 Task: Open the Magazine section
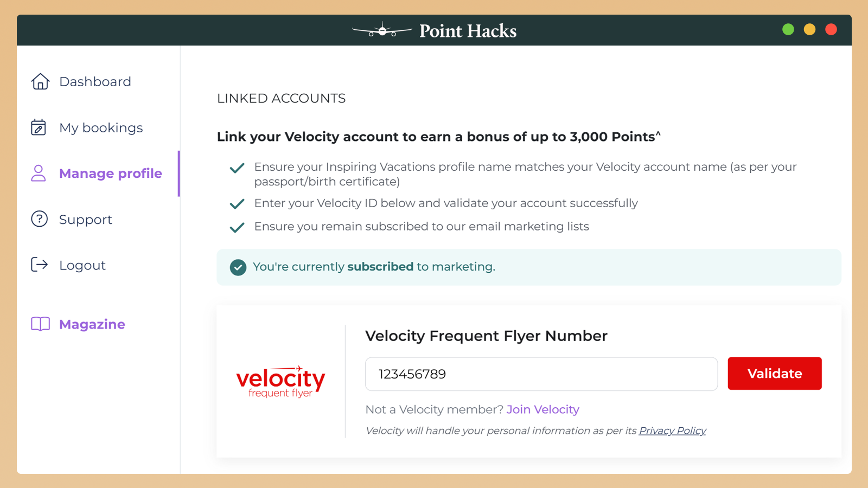pyautogui.click(x=92, y=324)
